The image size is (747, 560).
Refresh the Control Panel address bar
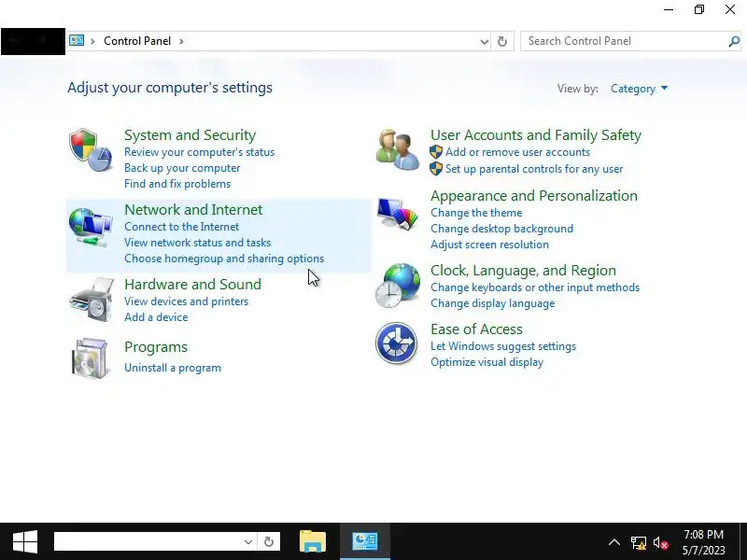(x=502, y=41)
